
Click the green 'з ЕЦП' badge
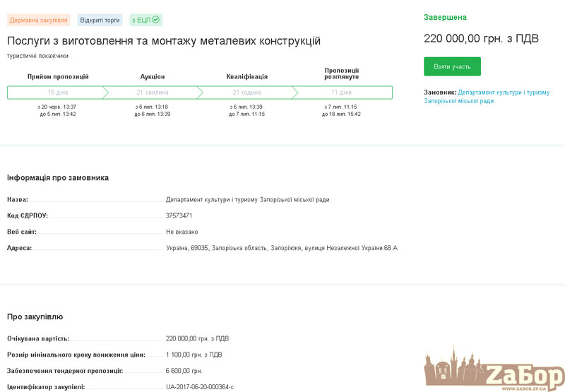click(145, 20)
